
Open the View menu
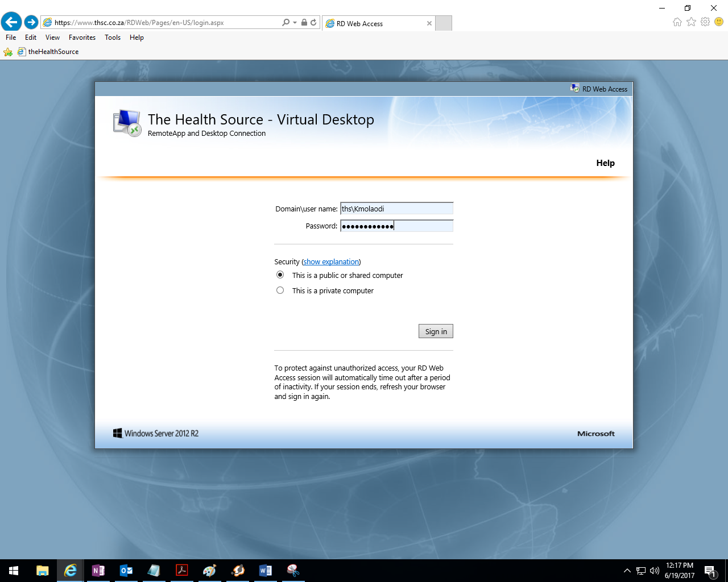[52, 38]
